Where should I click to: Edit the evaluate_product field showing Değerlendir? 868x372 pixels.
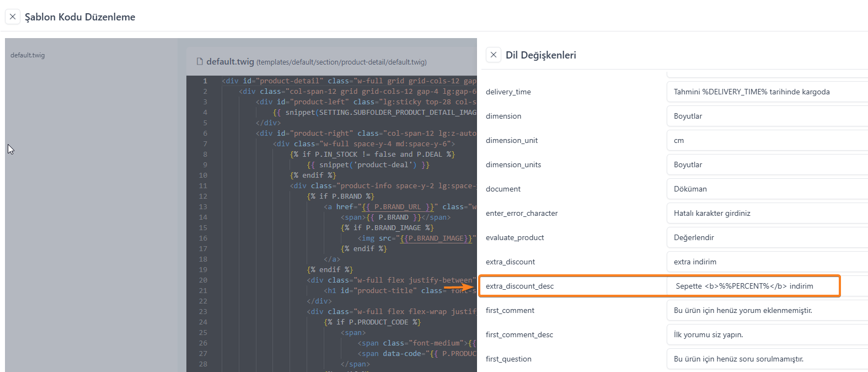(767, 237)
